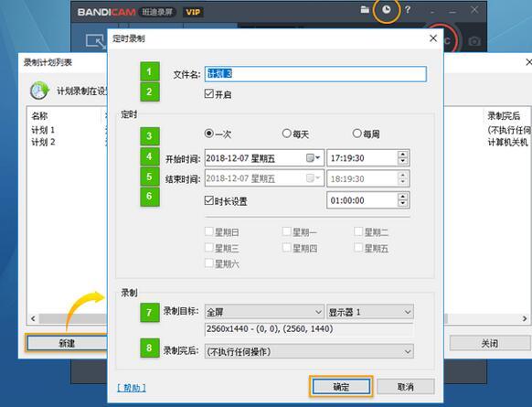532x407 pixels.
Task: Click the resolution 2560x1440 info field
Action: point(309,329)
